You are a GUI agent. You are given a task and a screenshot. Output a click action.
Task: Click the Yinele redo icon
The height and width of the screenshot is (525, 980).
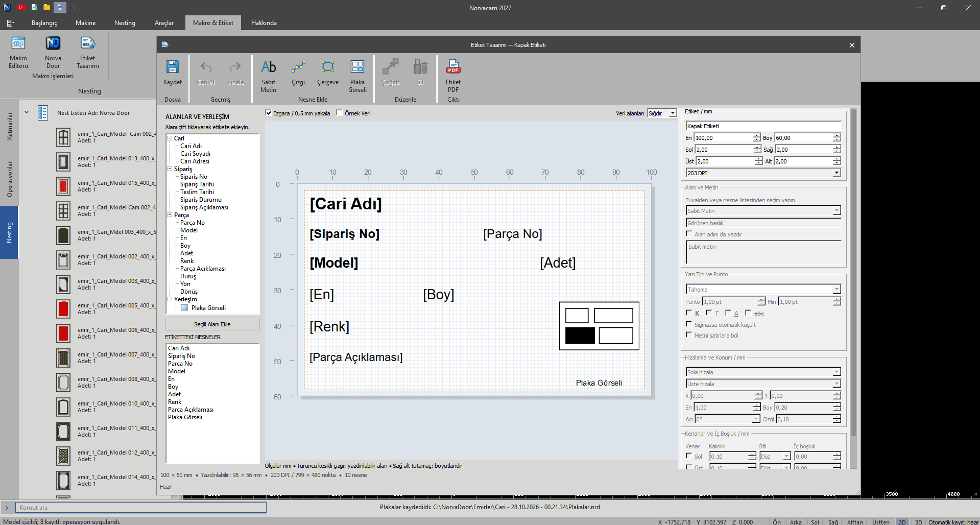[235, 67]
